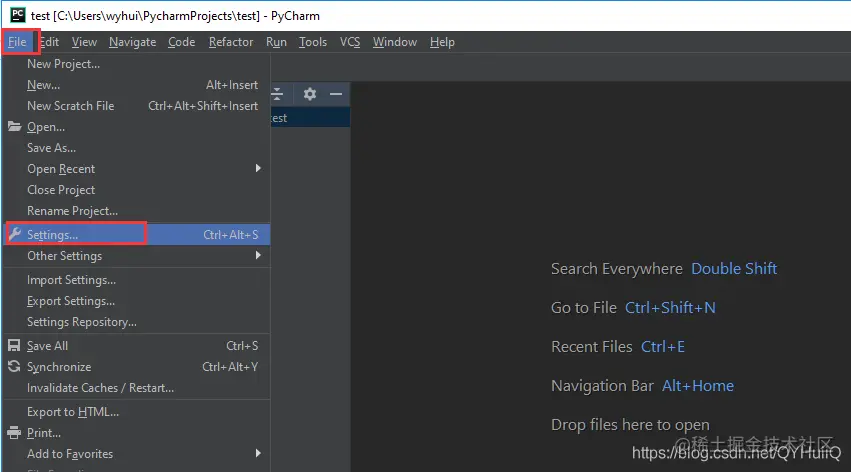
Task: Select Open Recent menu item
Action: [137, 169]
